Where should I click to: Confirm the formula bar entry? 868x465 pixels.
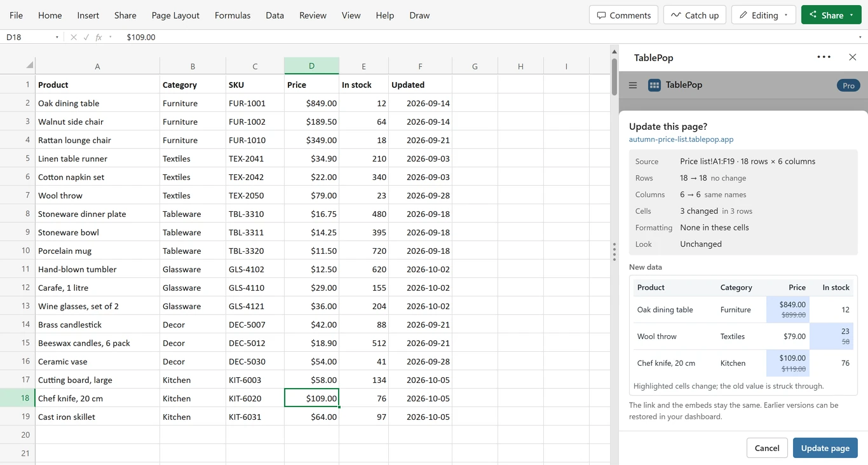[86, 38]
